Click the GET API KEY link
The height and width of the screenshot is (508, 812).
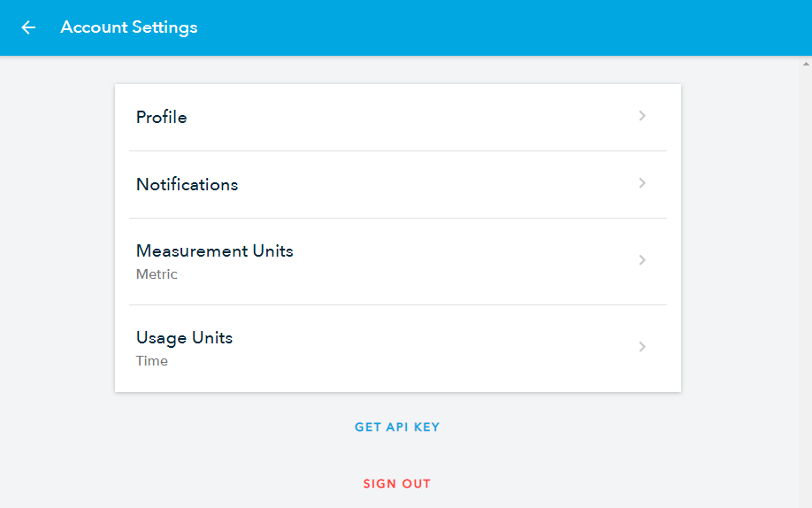click(x=397, y=427)
